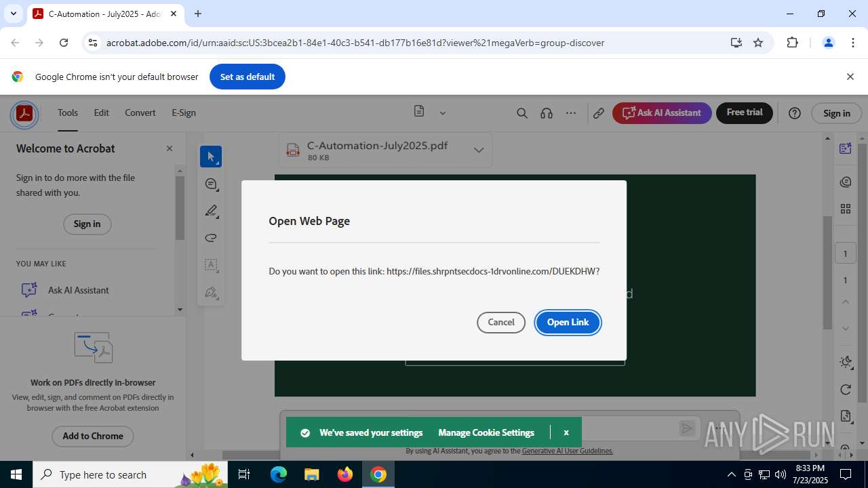Open Microsoft Edge from the taskbar
The height and width of the screenshot is (488, 868).
pyautogui.click(x=279, y=474)
